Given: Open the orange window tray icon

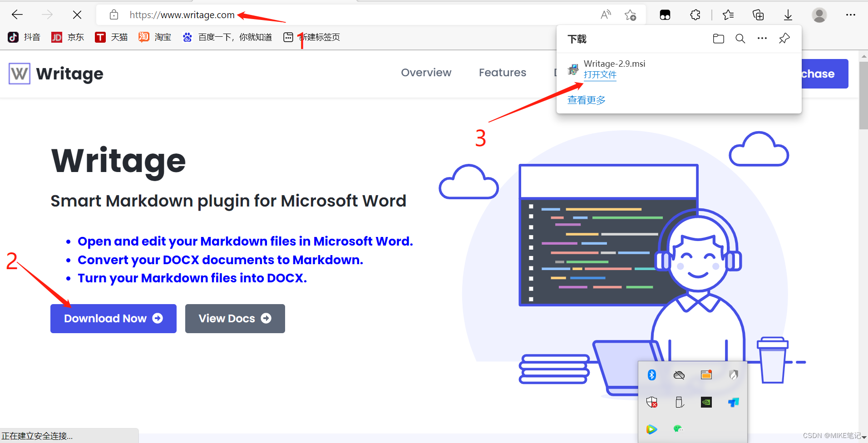Looking at the screenshot, I should pos(706,375).
